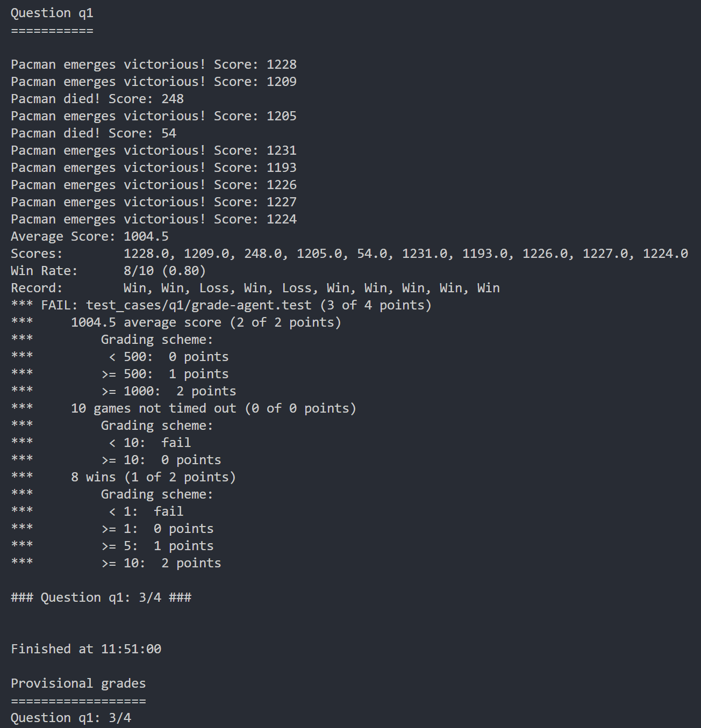
Task: Click the 'Average Score: 1004.5' line
Action: click(90, 236)
